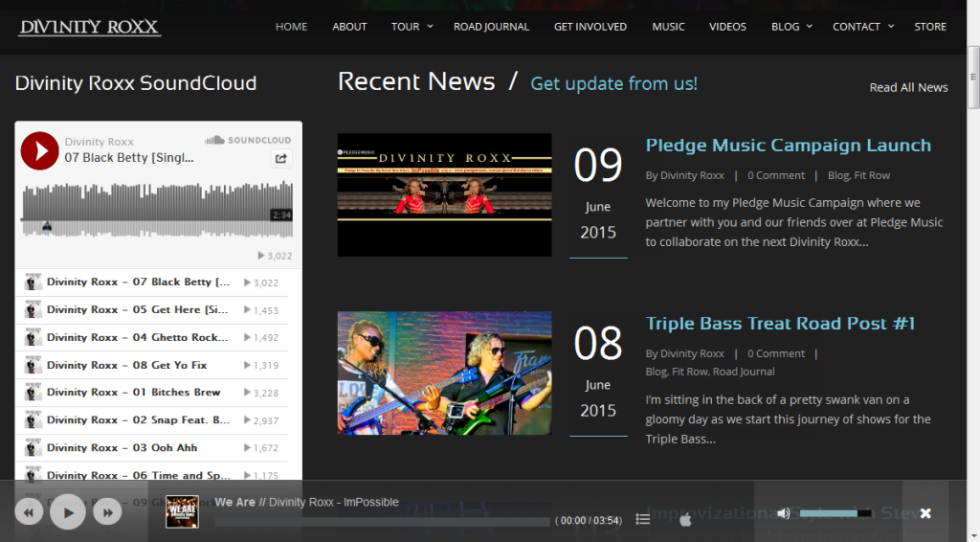Adjust the volume slider in bottom player
The width and height of the screenshot is (980, 542).
pyautogui.click(x=835, y=513)
